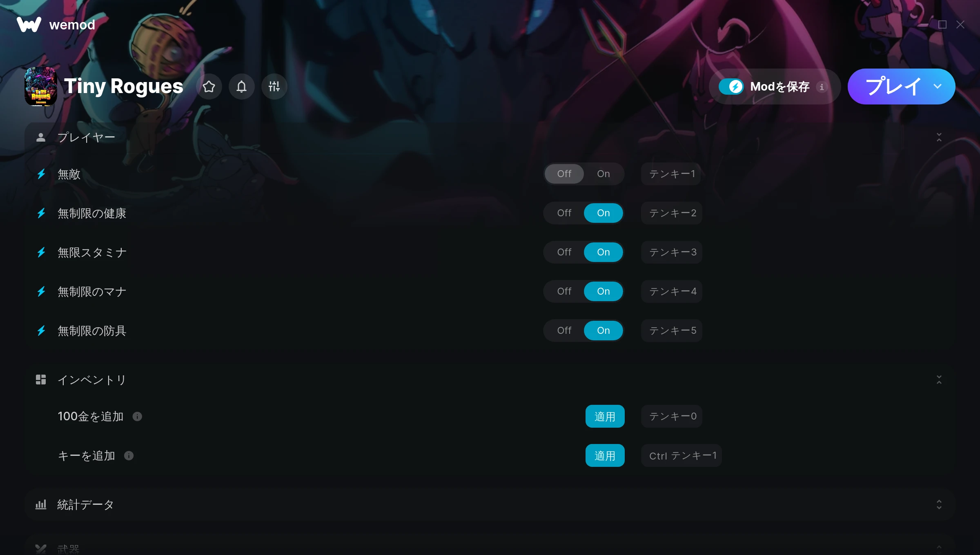Click the Tiny Rogues game thumbnail
The image size is (980, 555).
pyautogui.click(x=41, y=87)
